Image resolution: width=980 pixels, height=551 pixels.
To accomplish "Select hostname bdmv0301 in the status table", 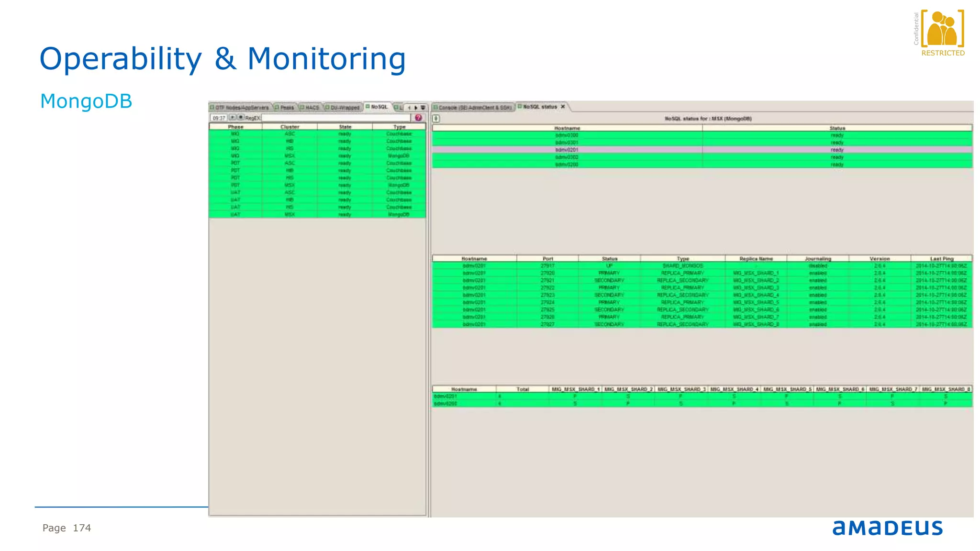I will click(567, 143).
